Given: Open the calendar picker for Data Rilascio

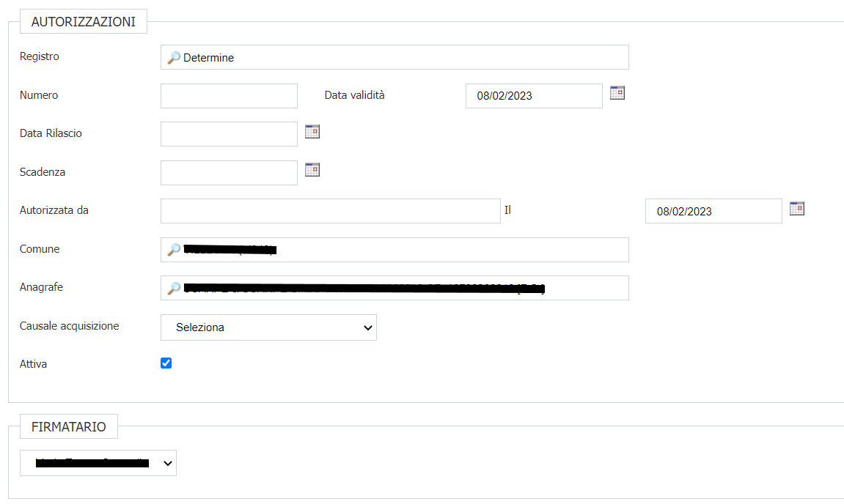Looking at the screenshot, I should [x=312, y=132].
